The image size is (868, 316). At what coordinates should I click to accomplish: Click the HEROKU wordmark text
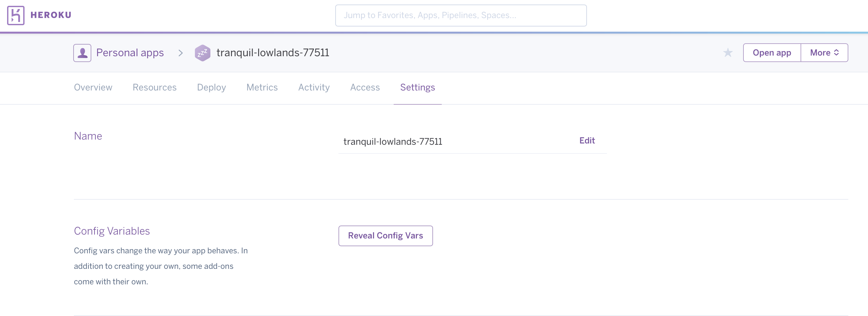click(x=51, y=15)
